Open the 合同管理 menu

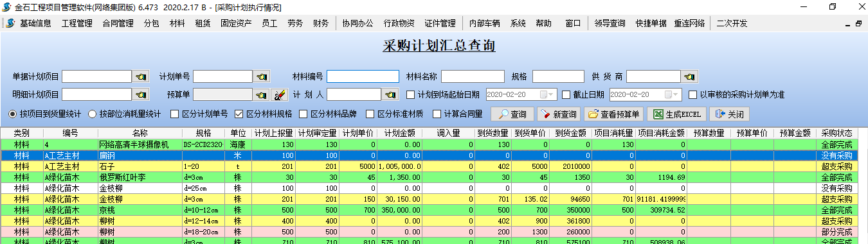click(x=118, y=23)
